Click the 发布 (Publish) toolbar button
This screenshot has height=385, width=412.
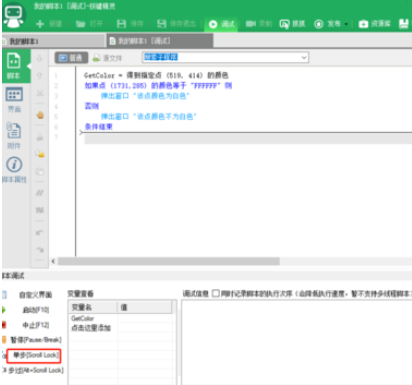[x=328, y=24]
